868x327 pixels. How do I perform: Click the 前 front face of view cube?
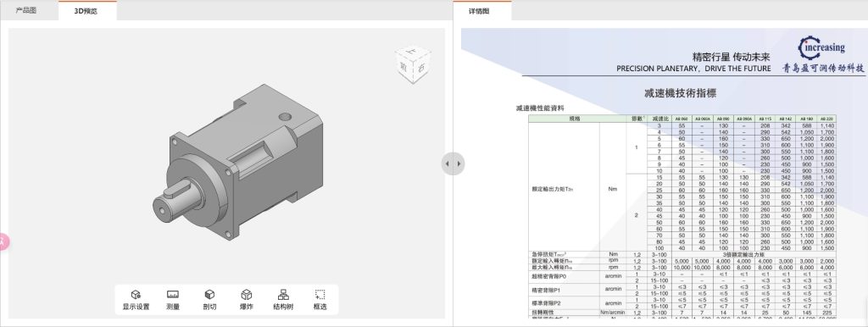pyautogui.click(x=403, y=68)
